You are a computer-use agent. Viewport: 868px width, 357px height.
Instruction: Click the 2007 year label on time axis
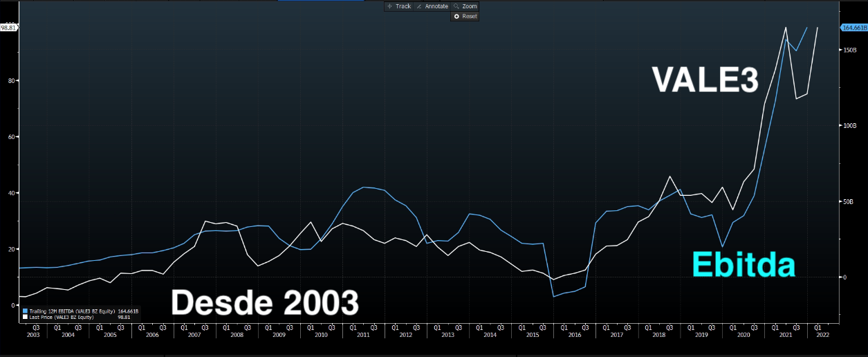[x=194, y=335]
